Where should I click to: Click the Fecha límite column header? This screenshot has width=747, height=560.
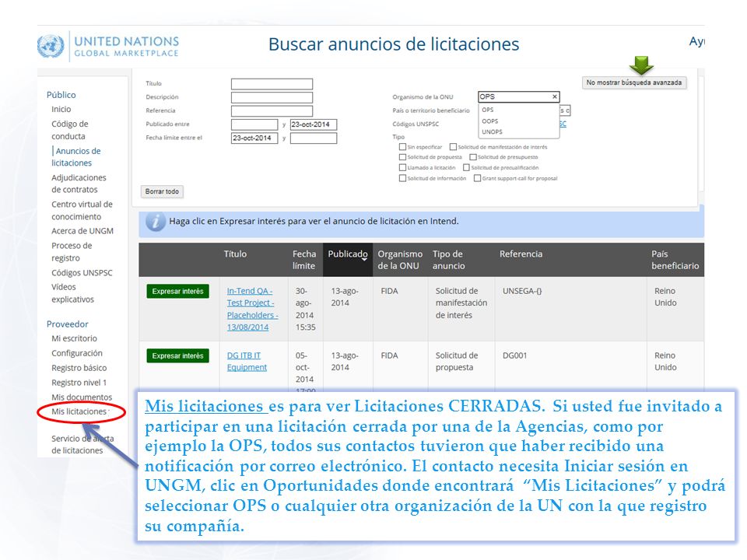pos(304,260)
